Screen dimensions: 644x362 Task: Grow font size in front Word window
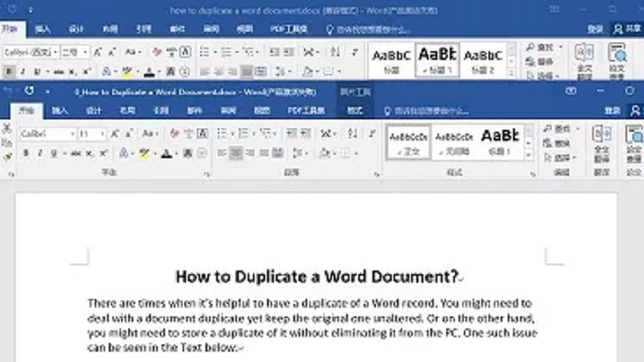tap(115, 134)
